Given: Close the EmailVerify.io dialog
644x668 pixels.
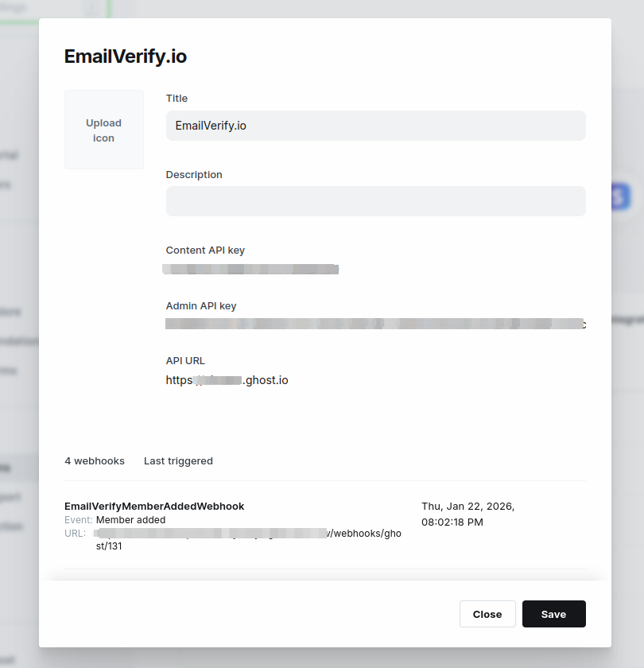Looking at the screenshot, I should click(487, 614).
